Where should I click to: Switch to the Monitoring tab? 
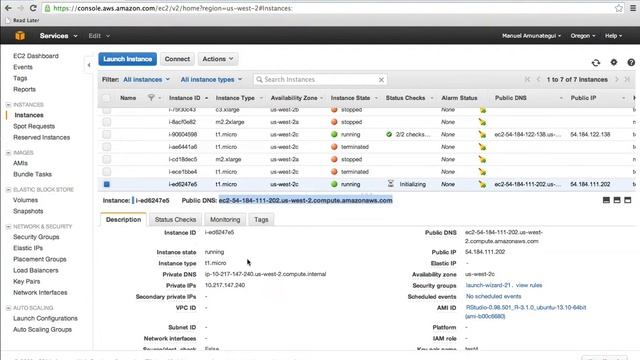tap(225, 220)
